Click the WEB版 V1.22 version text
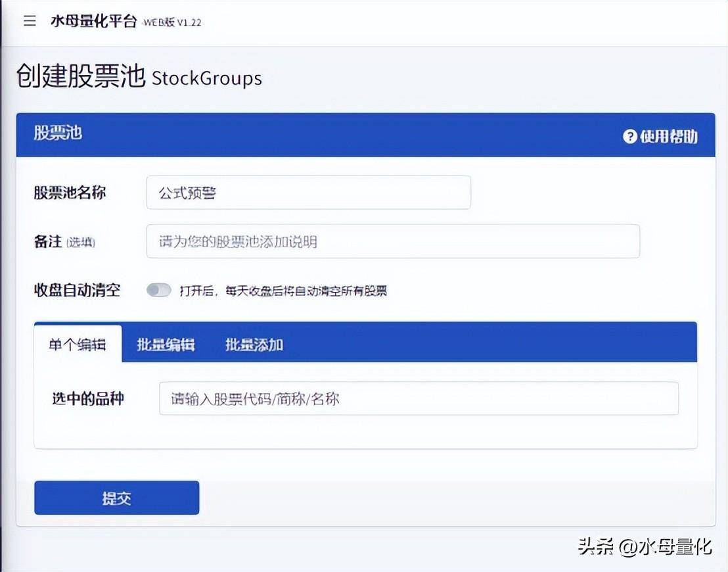The image size is (728, 572). pos(171,22)
